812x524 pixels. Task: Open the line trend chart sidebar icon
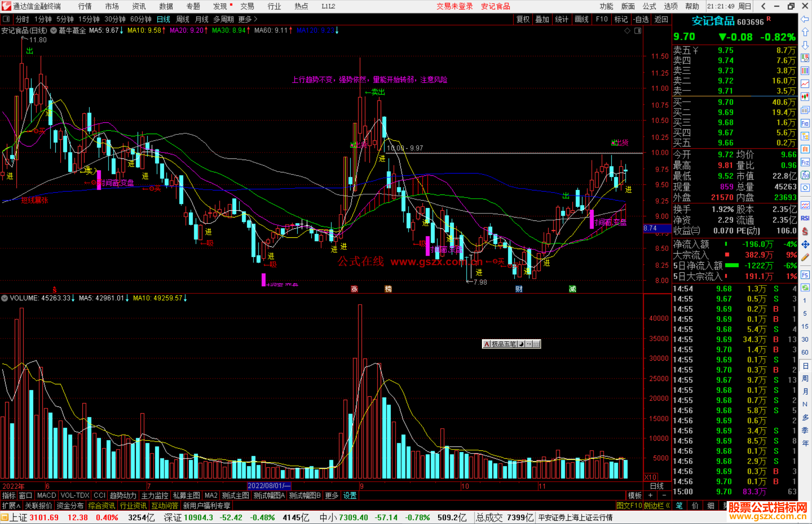[x=805, y=83]
